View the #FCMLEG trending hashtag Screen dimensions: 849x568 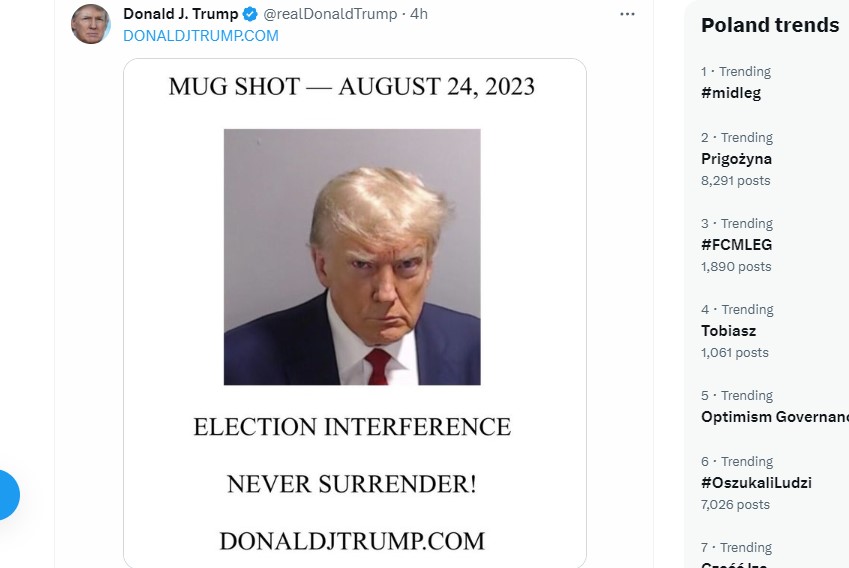736,245
